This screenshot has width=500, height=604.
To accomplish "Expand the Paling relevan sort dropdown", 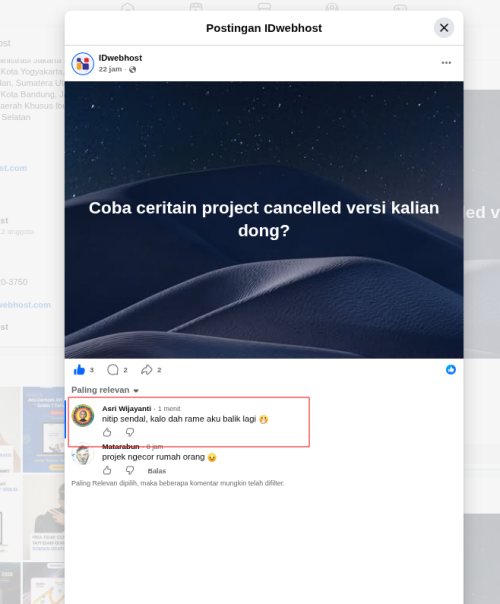I will (x=105, y=390).
